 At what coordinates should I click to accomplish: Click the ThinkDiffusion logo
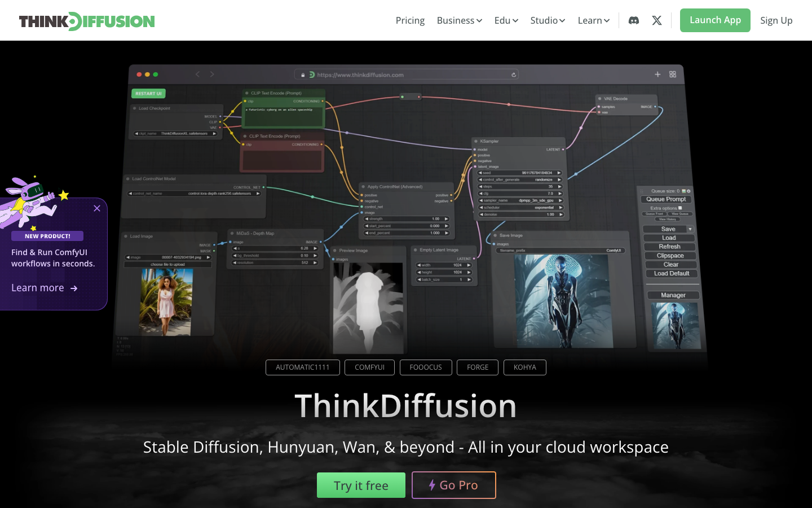tap(87, 21)
